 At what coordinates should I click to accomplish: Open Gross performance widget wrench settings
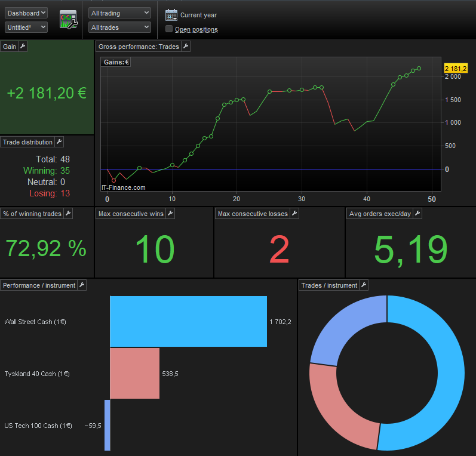coord(186,47)
